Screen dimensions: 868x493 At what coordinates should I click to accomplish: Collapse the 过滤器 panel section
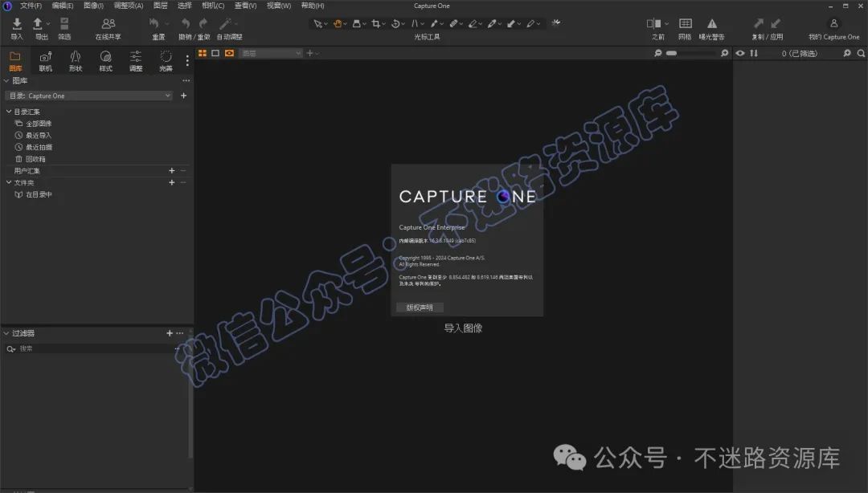click(x=6, y=333)
